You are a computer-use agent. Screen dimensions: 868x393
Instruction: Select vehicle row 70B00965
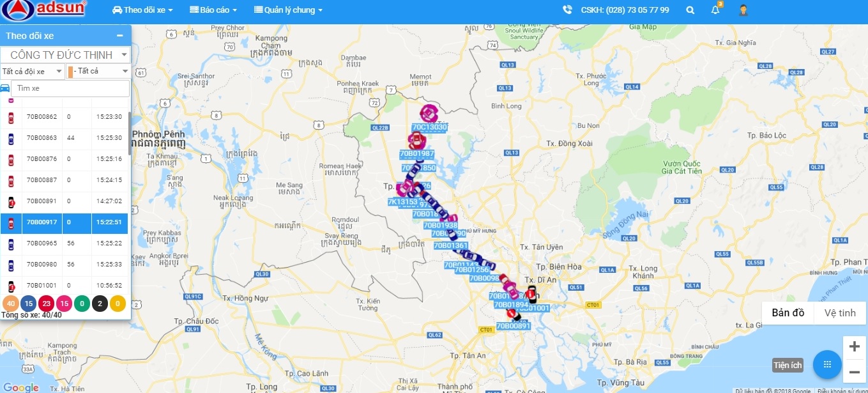pos(64,244)
